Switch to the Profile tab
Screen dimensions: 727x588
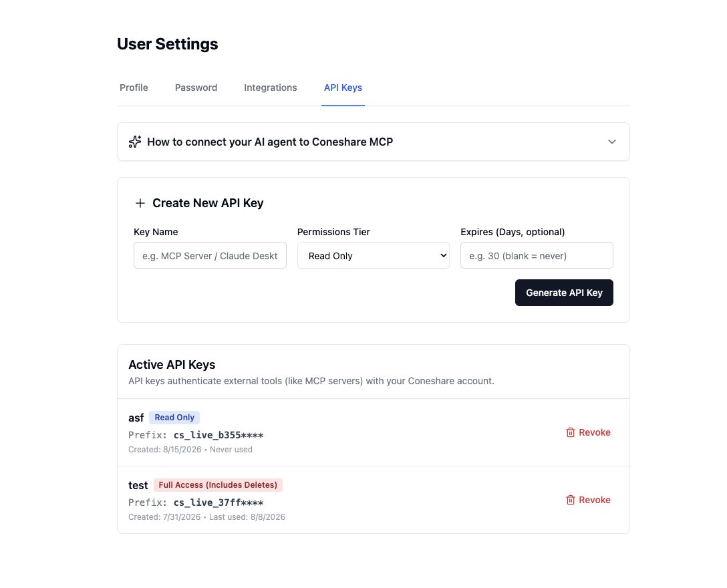coord(134,88)
